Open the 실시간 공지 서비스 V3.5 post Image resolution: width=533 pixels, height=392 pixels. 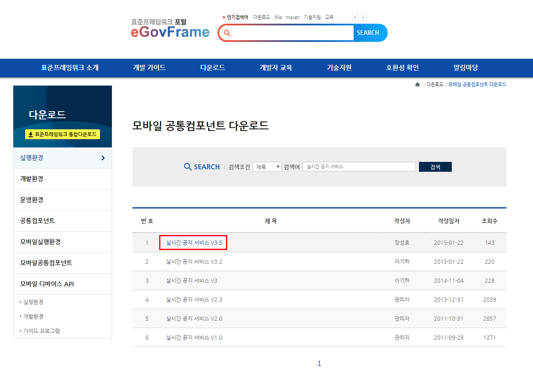point(194,243)
